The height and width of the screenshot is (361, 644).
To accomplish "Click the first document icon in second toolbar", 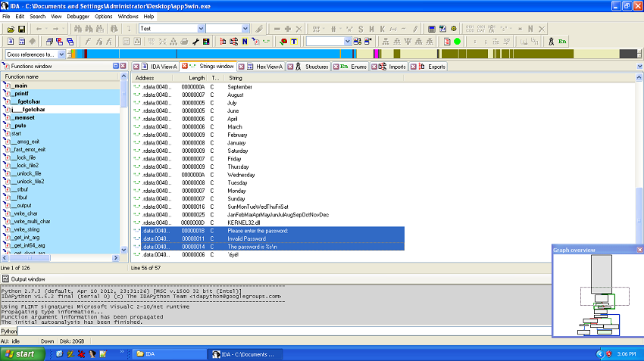I will click(11, 42).
